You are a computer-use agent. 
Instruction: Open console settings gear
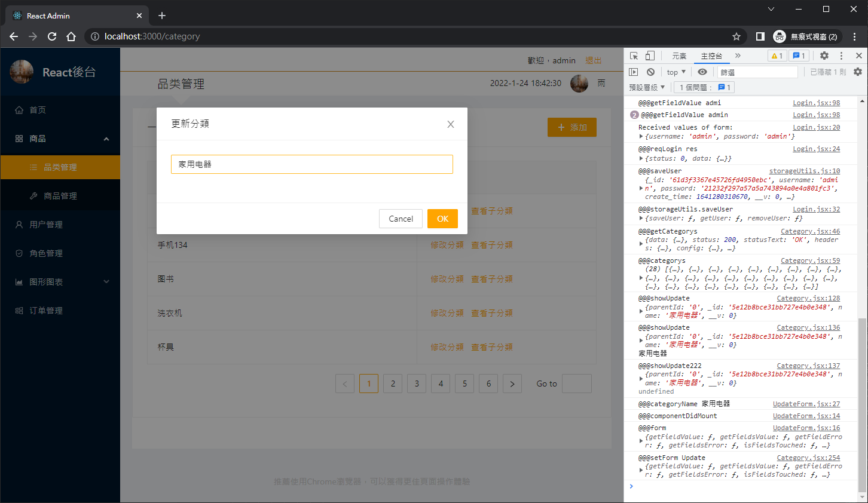click(858, 72)
